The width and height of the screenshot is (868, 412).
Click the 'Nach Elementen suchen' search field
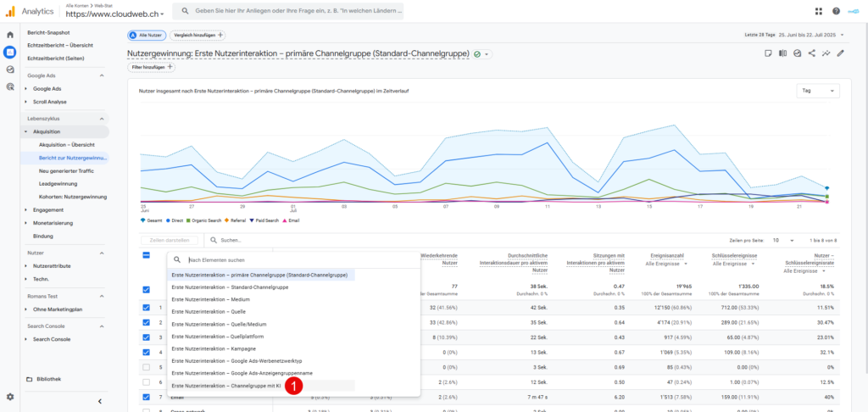pos(254,260)
